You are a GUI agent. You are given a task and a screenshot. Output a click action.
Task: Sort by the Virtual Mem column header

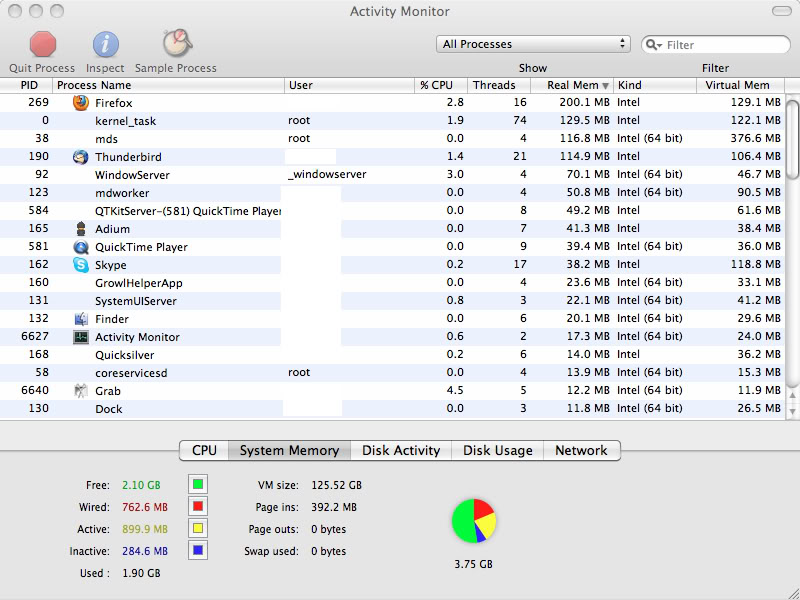(741, 85)
